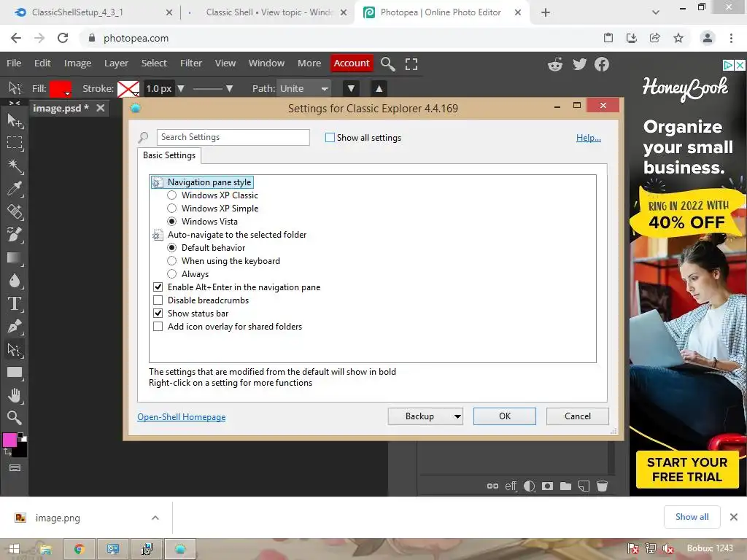Select the Basic Settings tab
This screenshot has width=747, height=560.
(x=169, y=155)
